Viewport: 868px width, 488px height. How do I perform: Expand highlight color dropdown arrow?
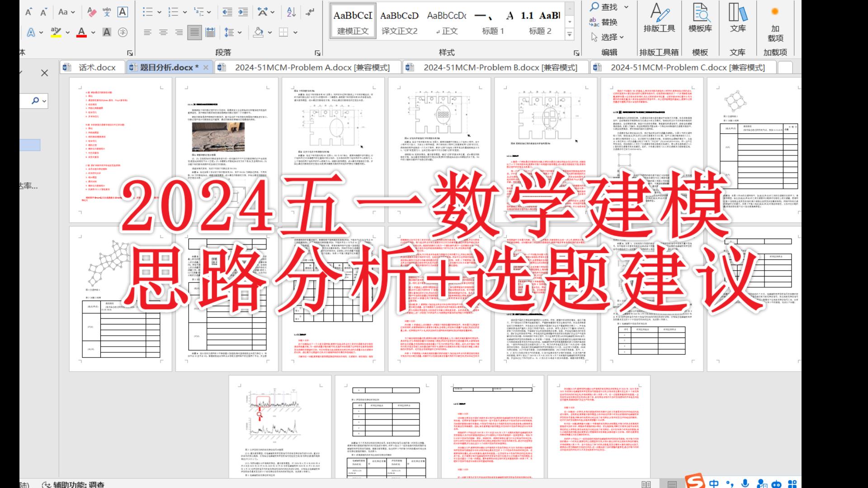click(67, 33)
